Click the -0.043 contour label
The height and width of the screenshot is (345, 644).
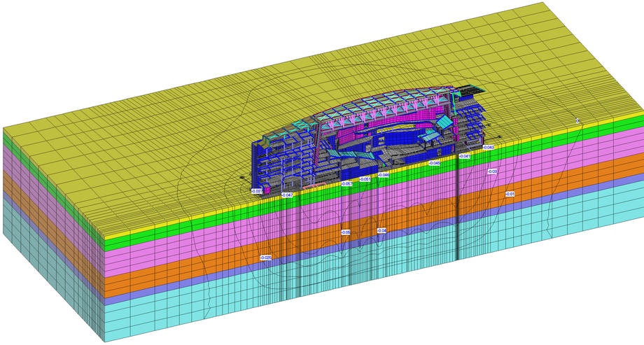click(x=488, y=147)
